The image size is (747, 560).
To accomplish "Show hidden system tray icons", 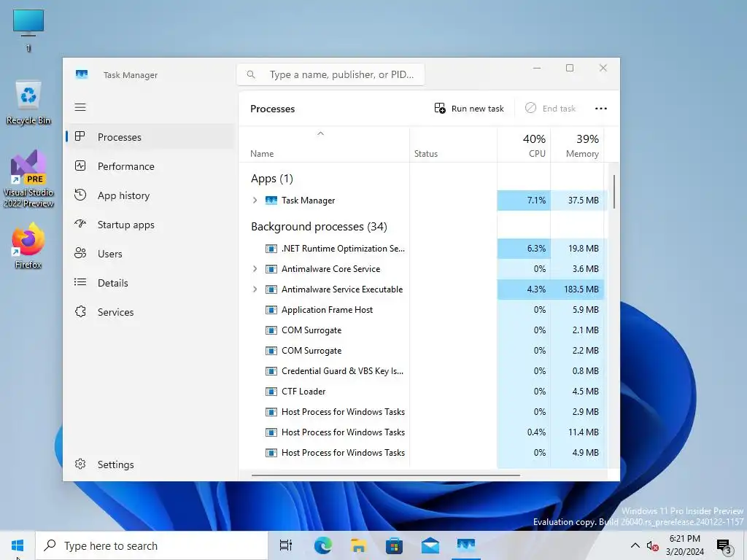I will pos(635,545).
